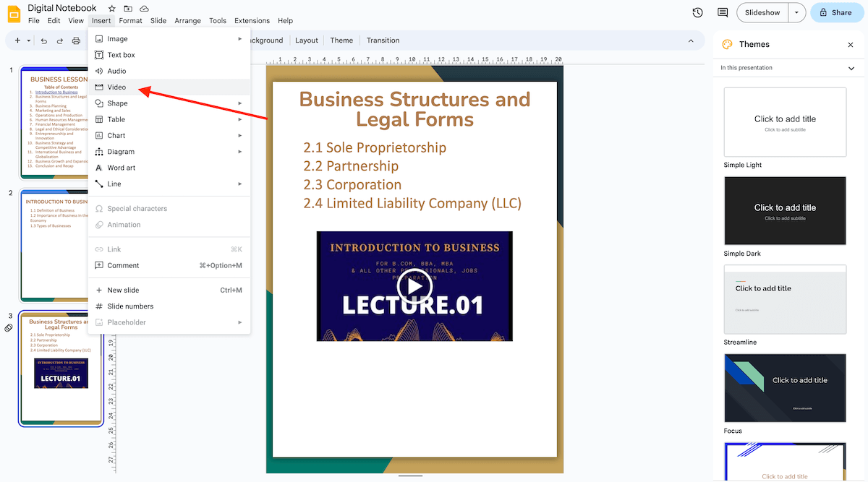
Task: Open the View menu
Action: pos(76,21)
